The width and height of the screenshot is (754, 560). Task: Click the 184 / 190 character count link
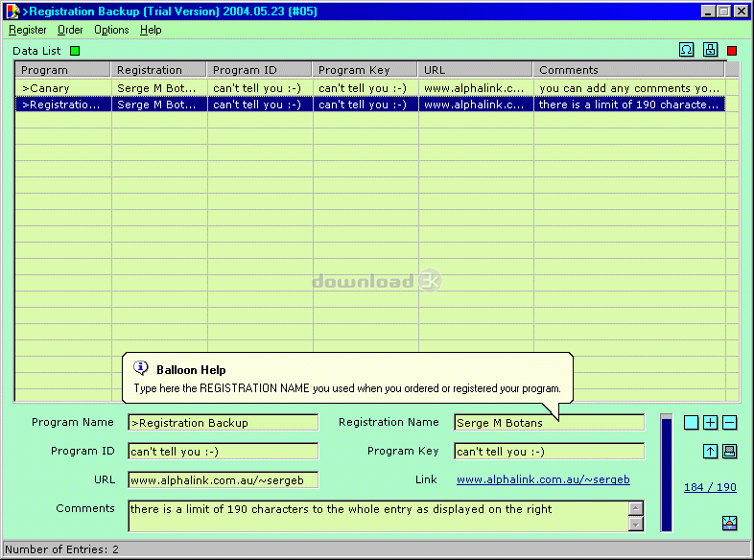click(x=710, y=487)
